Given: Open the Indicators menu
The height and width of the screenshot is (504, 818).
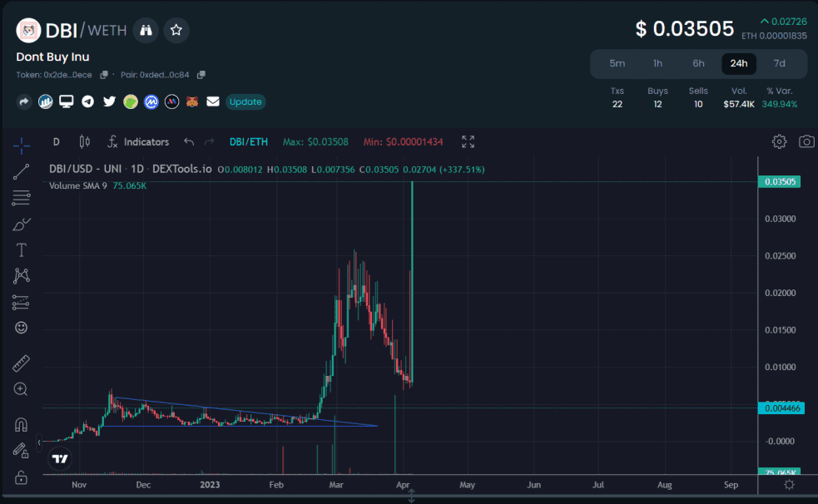Looking at the screenshot, I should click(138, 141).
